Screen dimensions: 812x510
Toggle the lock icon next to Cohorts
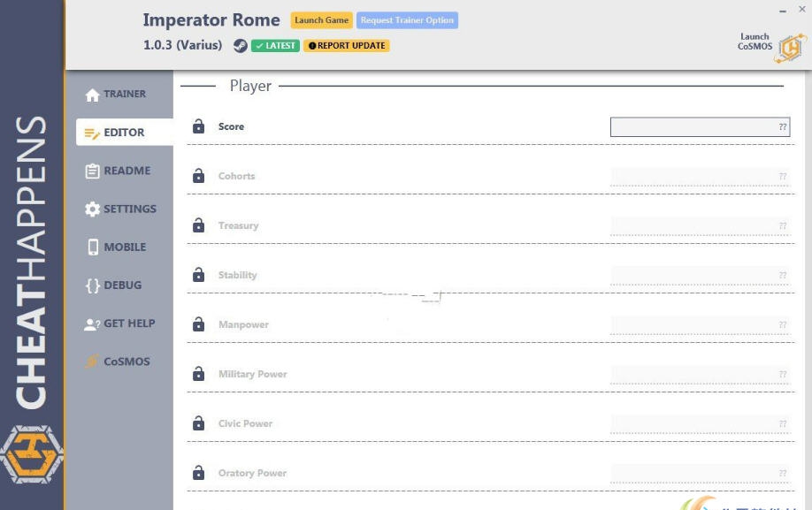point(198,176)
